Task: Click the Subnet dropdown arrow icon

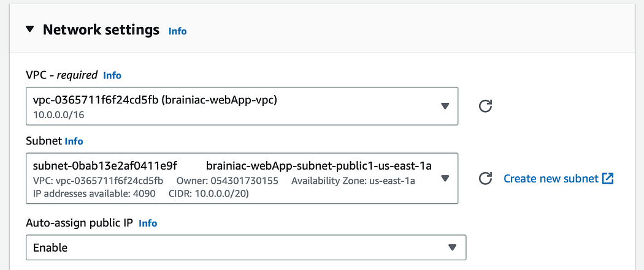Action: pos(445,179)
